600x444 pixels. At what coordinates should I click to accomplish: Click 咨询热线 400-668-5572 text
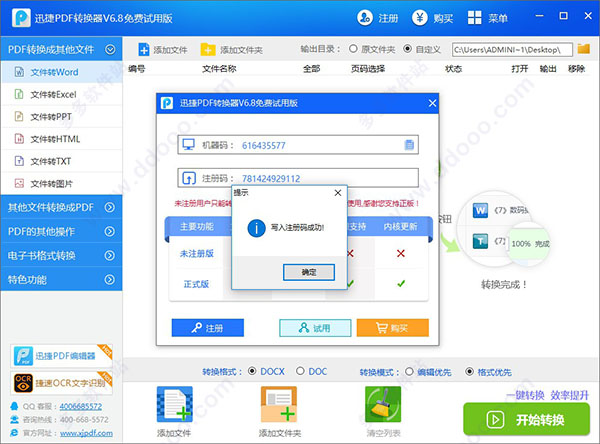click(65, 420)
